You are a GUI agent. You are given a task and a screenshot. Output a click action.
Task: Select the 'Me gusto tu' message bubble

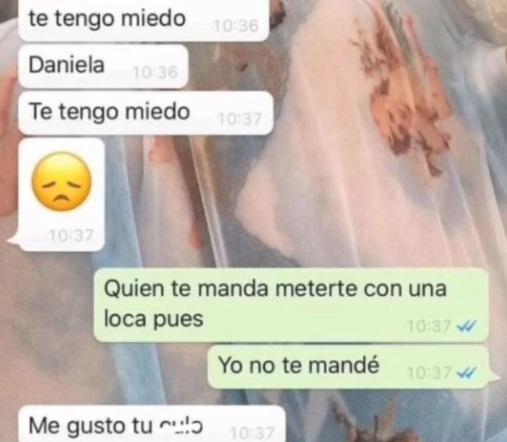click(152, 424)
